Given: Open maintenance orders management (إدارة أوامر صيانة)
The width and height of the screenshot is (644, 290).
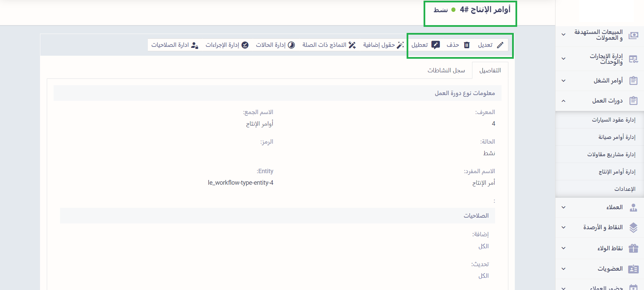Looking at the screenshot, I should (617, 137).
